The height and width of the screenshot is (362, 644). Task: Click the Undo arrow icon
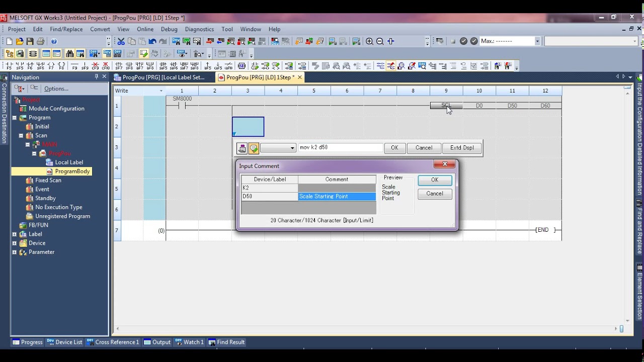point(152,41)
